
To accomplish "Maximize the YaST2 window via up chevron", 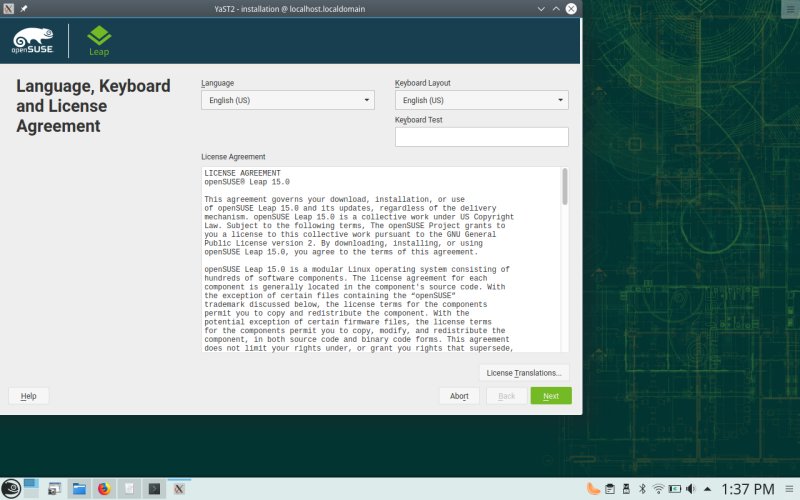I will click(x=556, y=9).
